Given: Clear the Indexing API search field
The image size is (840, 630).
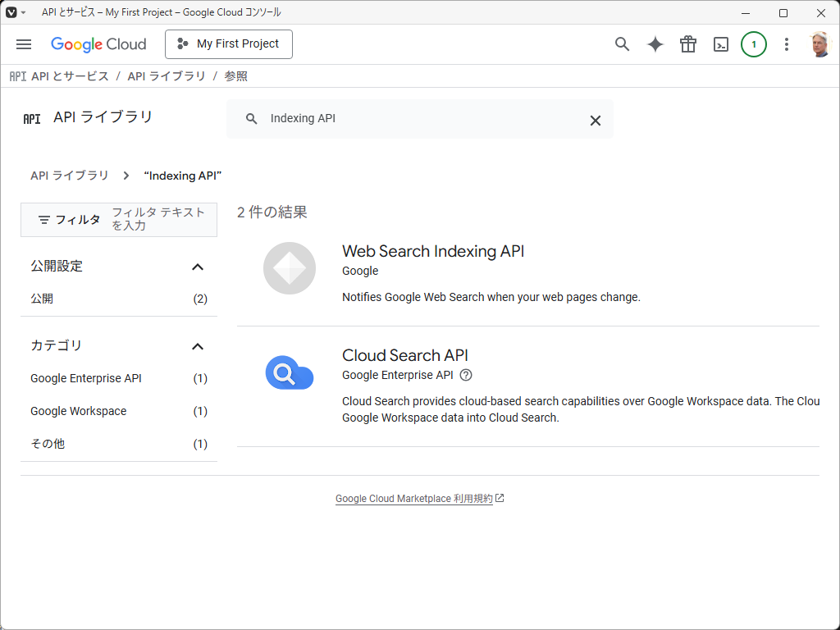Looking at the screenshot, I should coord(596,120).
